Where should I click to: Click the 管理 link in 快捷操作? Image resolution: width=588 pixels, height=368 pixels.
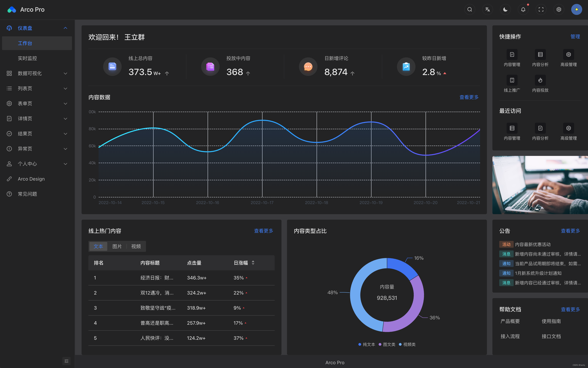575,36
